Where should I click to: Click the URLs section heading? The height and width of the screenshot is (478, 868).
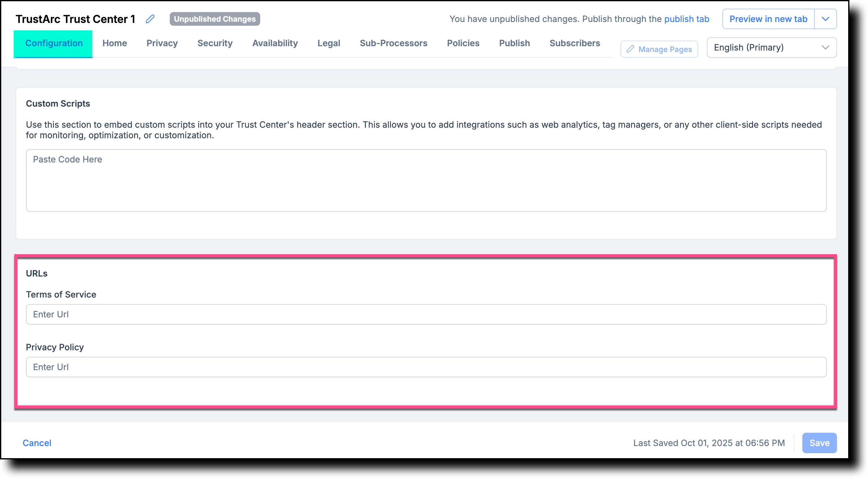click(37, 273)
